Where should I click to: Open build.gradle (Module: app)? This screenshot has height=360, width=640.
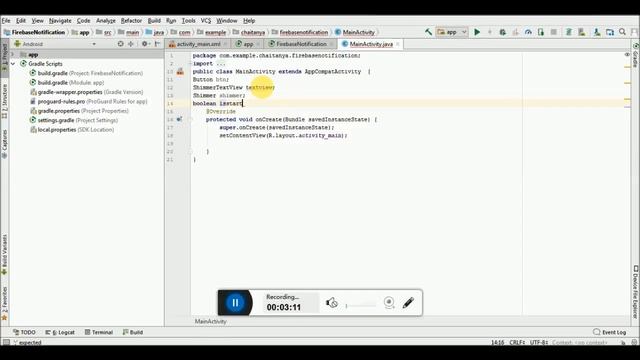point(67,82)
